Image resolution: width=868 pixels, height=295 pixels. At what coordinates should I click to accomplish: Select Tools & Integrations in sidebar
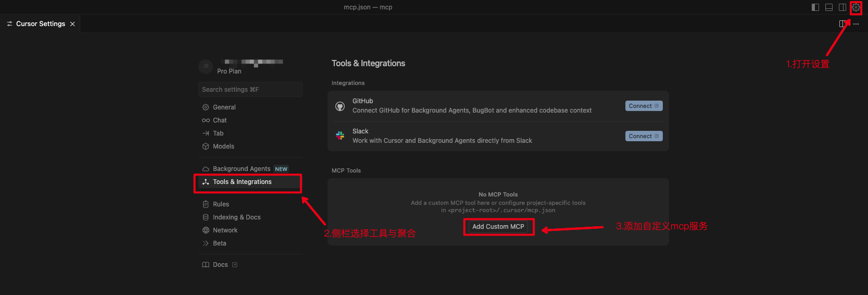242,182
